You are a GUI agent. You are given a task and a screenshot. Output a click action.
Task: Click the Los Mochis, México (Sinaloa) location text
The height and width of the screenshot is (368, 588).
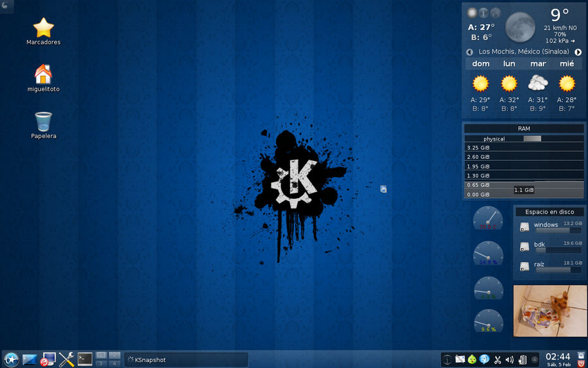point(524,52)
